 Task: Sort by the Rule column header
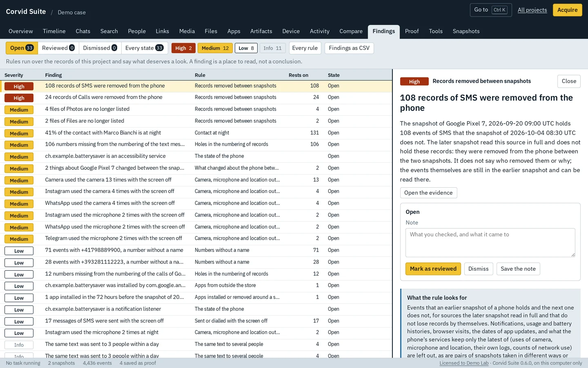[x=200, y=75]
